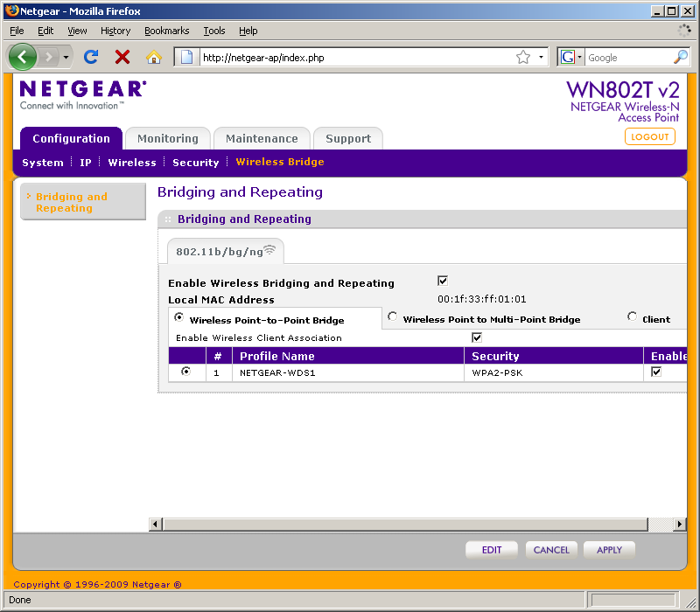Click the Local MAC address value 00:1f:33:ff:01:01
The width and height of the screenshot is (700, 612).
pyautogui.click(x=482, y=299)
